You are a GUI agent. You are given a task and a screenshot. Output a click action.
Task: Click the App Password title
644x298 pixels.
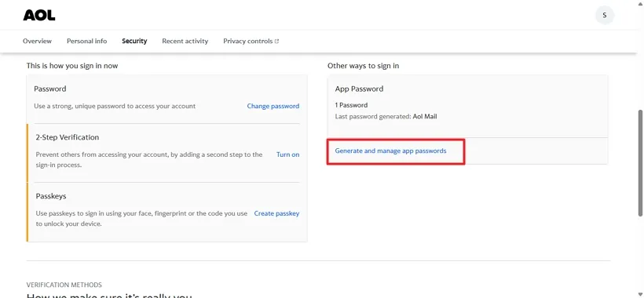coord(359,89)
